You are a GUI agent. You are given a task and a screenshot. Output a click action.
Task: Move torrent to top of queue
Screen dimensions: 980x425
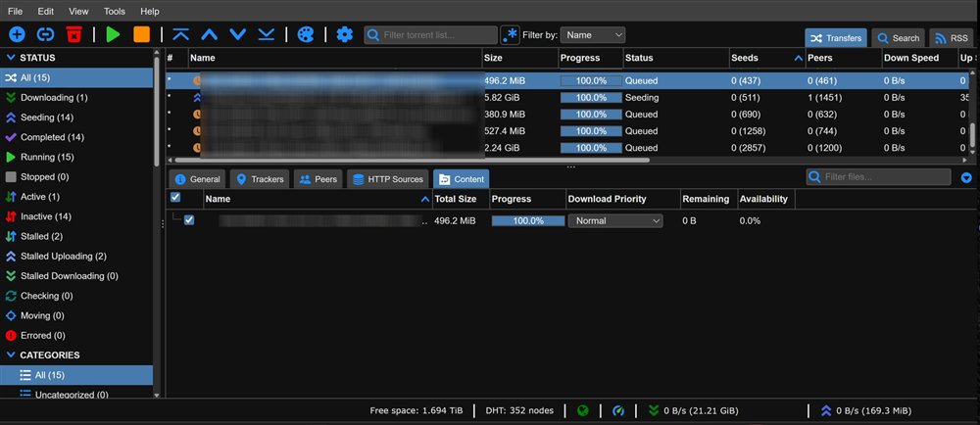pyautogui.click(x=180, y=34)
